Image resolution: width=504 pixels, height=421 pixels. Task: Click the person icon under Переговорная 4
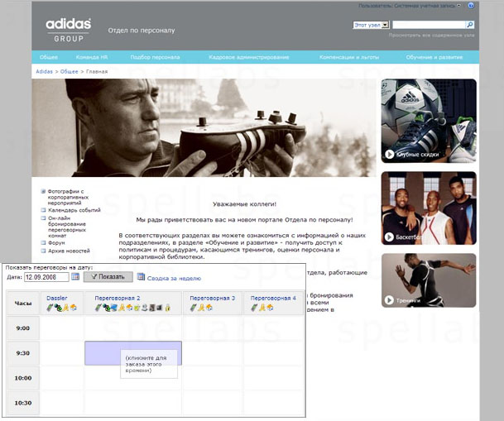click(262, 308)
